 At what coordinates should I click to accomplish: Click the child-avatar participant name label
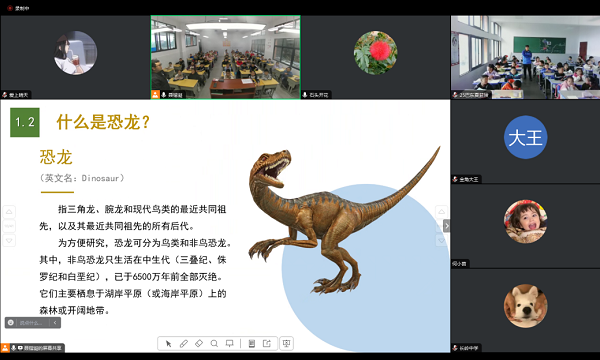459,264
